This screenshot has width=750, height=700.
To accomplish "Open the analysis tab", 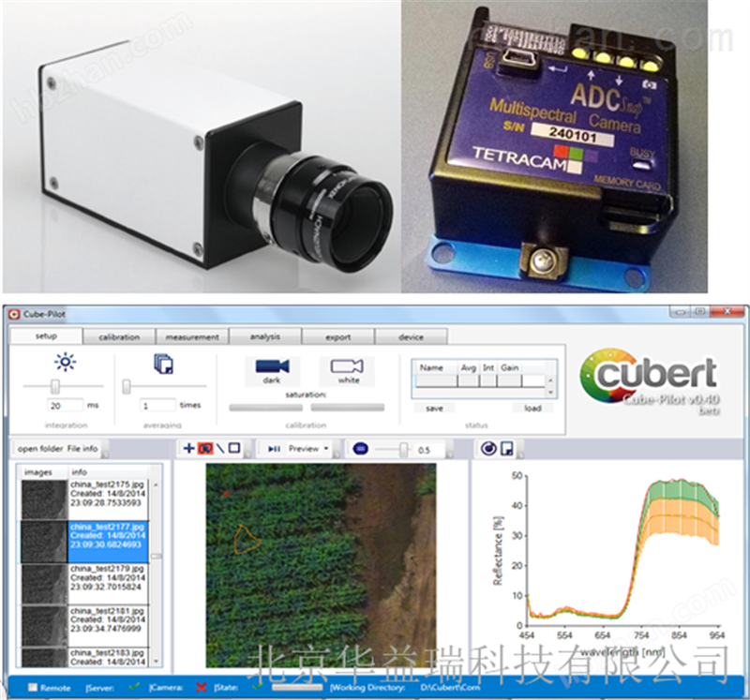I will tap(265, 337).
